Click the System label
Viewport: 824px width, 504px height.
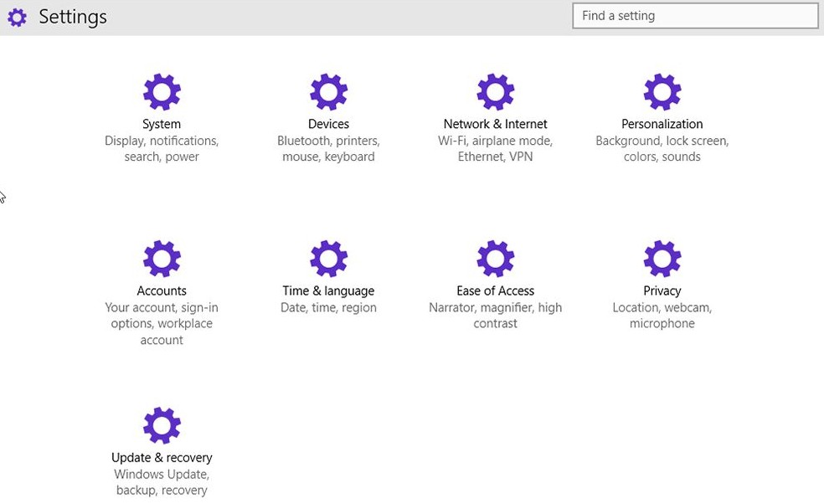pyautogui.click(x=162, y=124)
